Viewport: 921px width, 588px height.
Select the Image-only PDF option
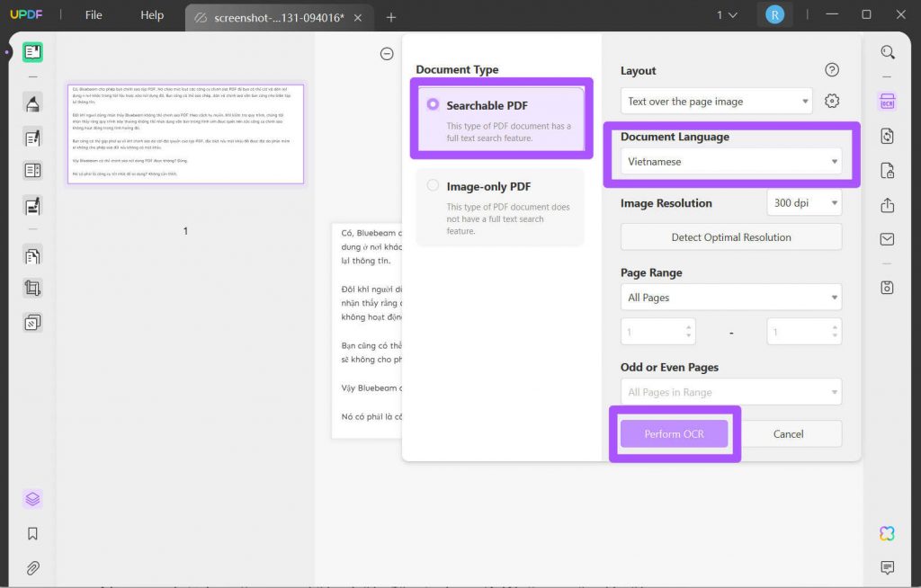click(x=433, y=186)
